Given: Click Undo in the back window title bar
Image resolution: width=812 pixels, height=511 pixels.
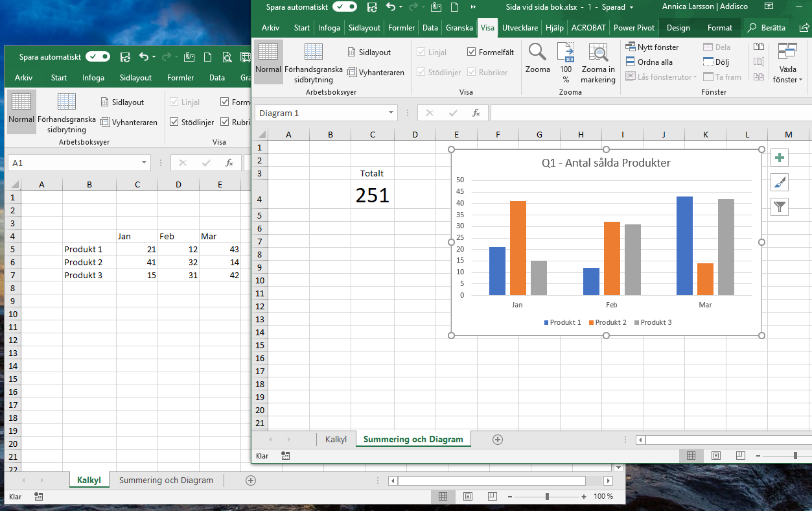Looking at the screenshot, I should coord(144,57).
